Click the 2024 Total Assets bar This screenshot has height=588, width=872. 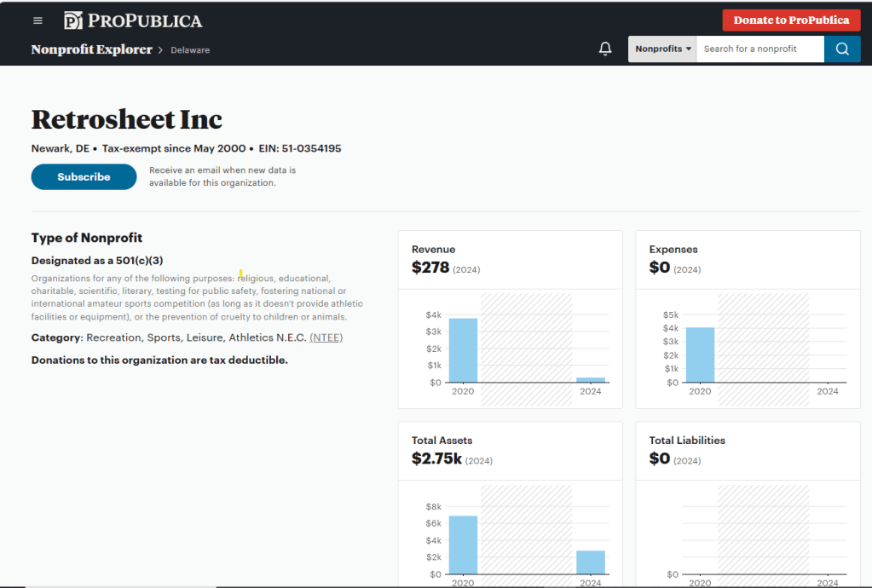[x=591, y=562]
